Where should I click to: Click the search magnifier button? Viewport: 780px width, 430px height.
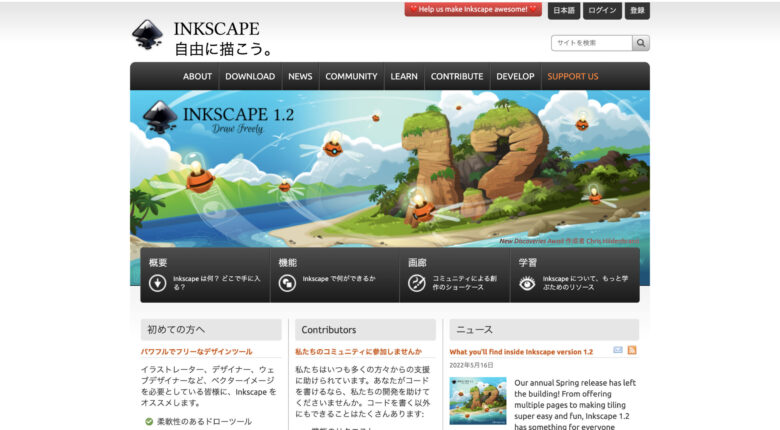click(641, 43)
